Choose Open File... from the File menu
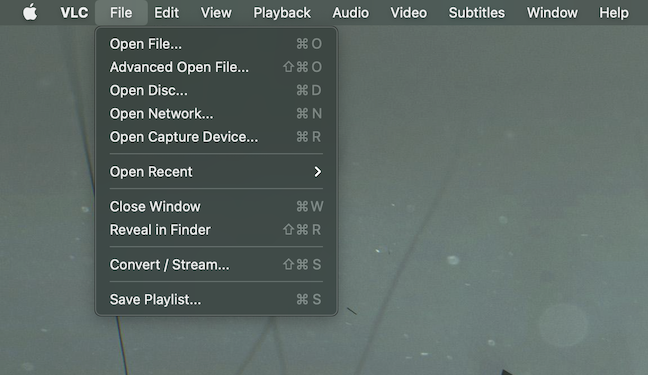Screen dimensions: 648x375 coord(216,44)
